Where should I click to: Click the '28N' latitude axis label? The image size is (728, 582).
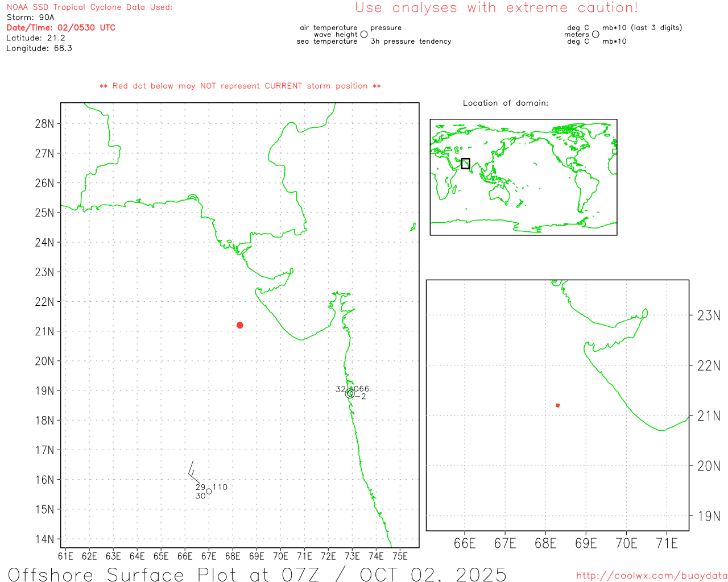pos(44,124)
